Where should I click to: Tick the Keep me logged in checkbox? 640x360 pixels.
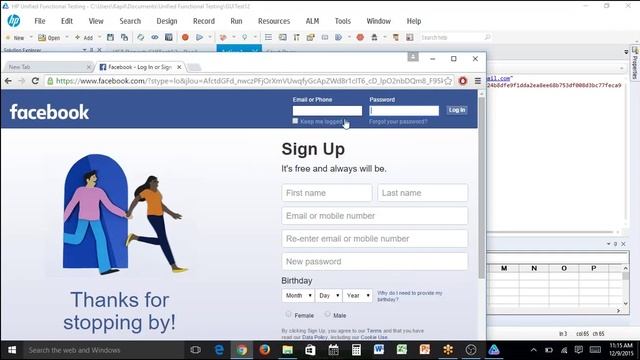coord(295,121)
